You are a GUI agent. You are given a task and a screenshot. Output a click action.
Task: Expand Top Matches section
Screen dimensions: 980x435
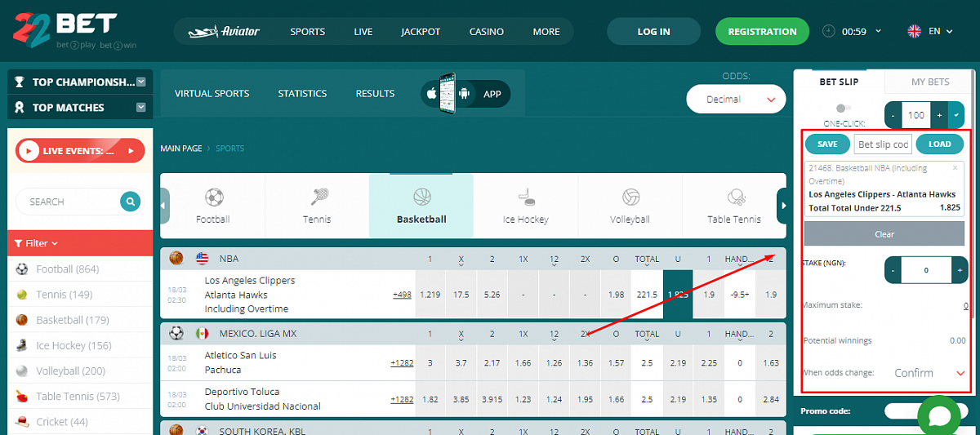click(x=140, y=107)
